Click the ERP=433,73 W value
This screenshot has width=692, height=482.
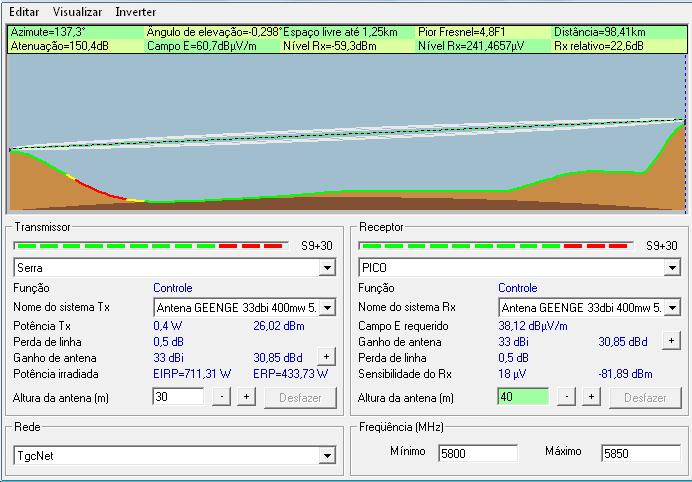pyautogui.click(x=290, y=374)
